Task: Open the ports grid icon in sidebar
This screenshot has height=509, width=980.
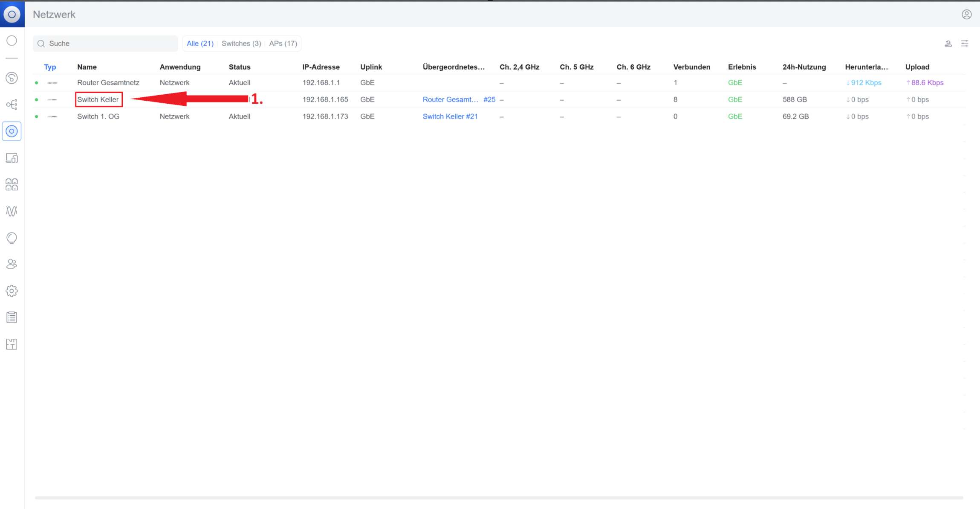Action: [x=12, y=185]
